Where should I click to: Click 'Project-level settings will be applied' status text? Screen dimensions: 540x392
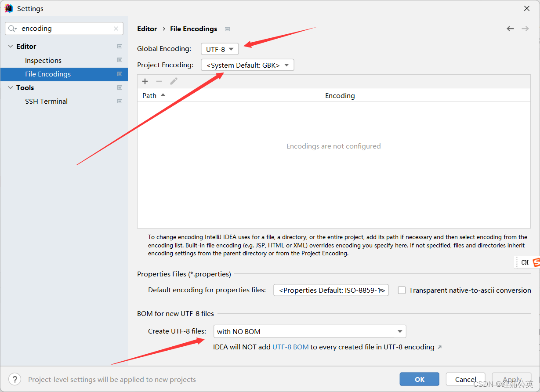112,380
